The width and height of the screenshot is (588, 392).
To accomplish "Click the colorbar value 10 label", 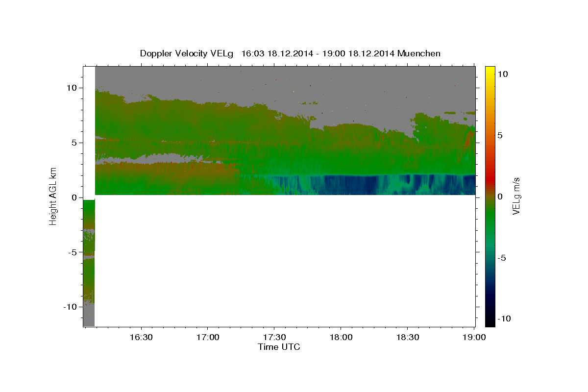I will coord(502,73).
